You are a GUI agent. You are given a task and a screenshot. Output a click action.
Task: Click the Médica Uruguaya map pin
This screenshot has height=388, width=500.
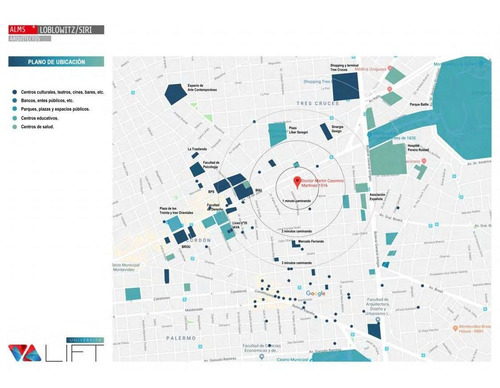coord(389,69)
